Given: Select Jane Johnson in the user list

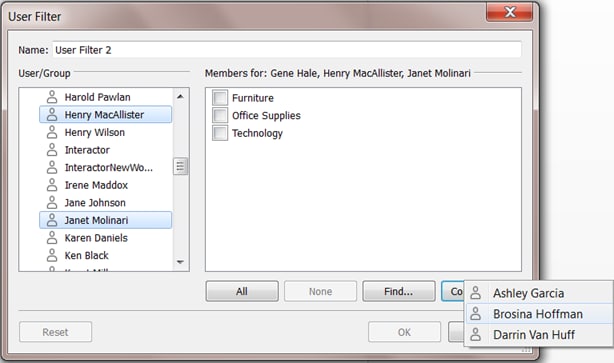Looking at the screenshot, I should tap(105, 202).
